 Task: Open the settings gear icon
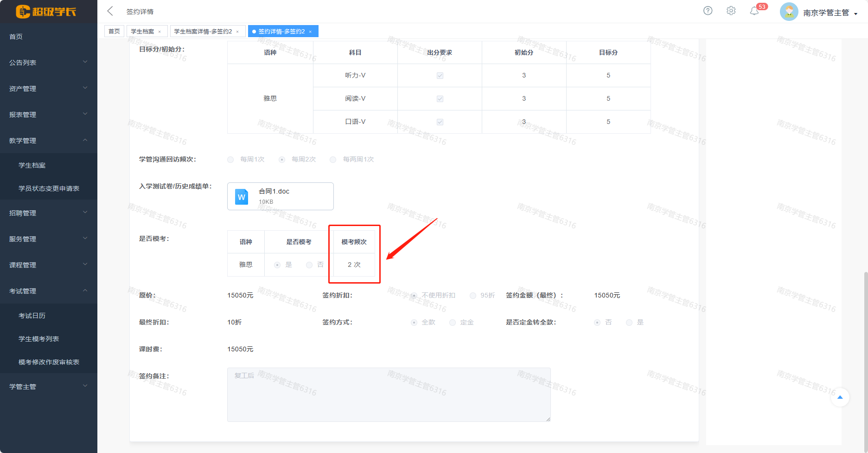731,11
